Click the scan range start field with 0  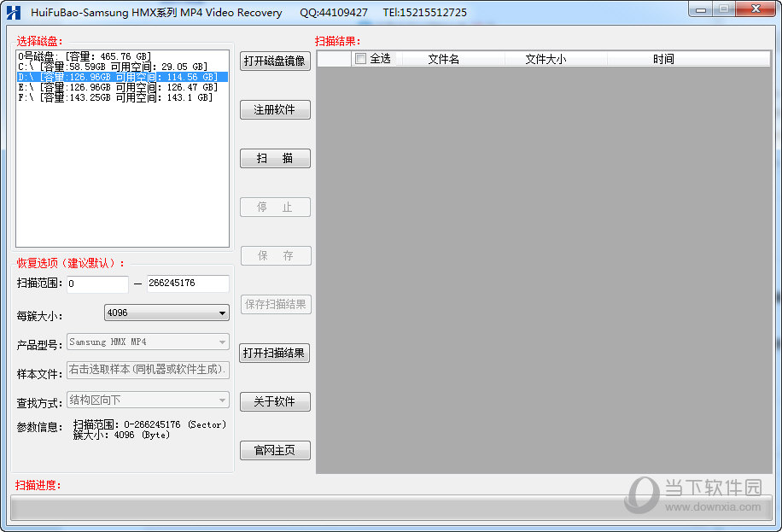click(x=97, y=284)
